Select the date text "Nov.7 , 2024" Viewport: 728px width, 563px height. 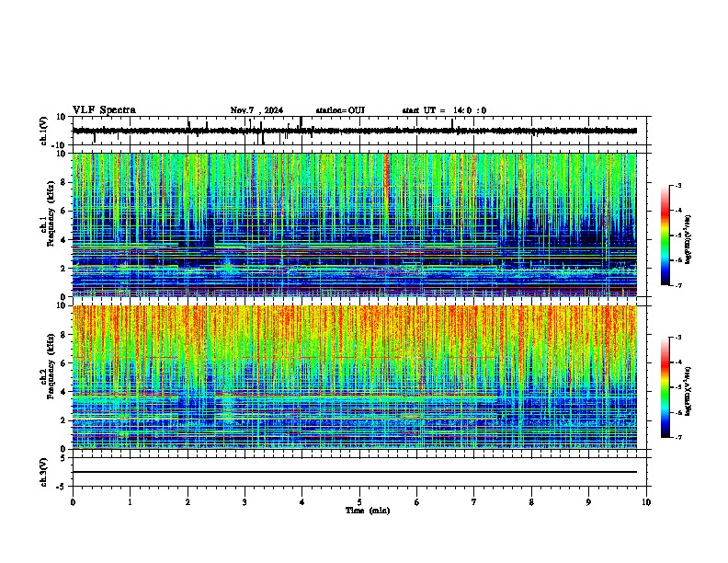(256, 110)
